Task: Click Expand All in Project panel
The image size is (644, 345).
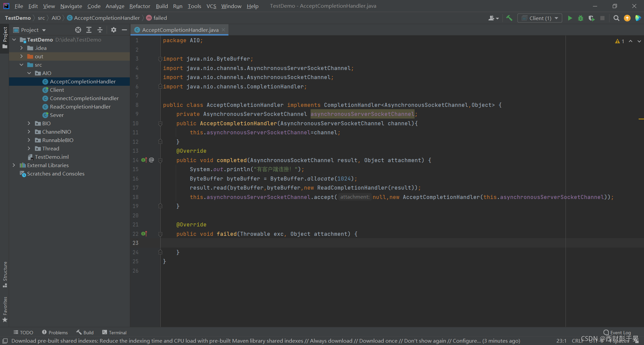Action: (x=89, y=30)
